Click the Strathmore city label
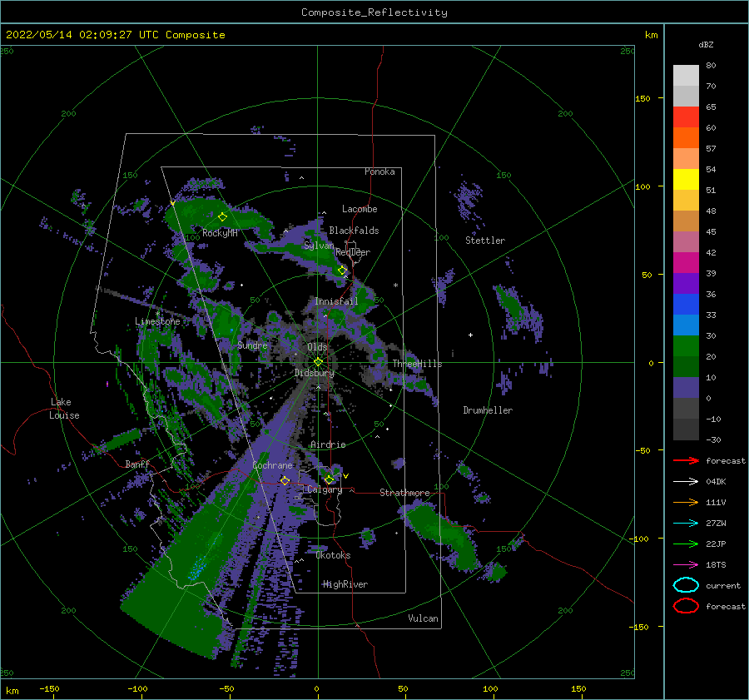The height and width of the screenshot is (700, 749). [404, 493]
